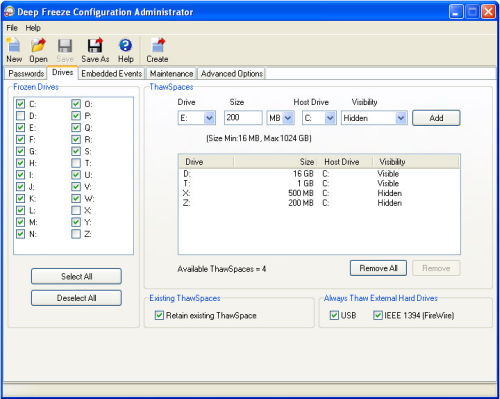
Task: Click the Save As floppy disk icon
Action: 95,45
